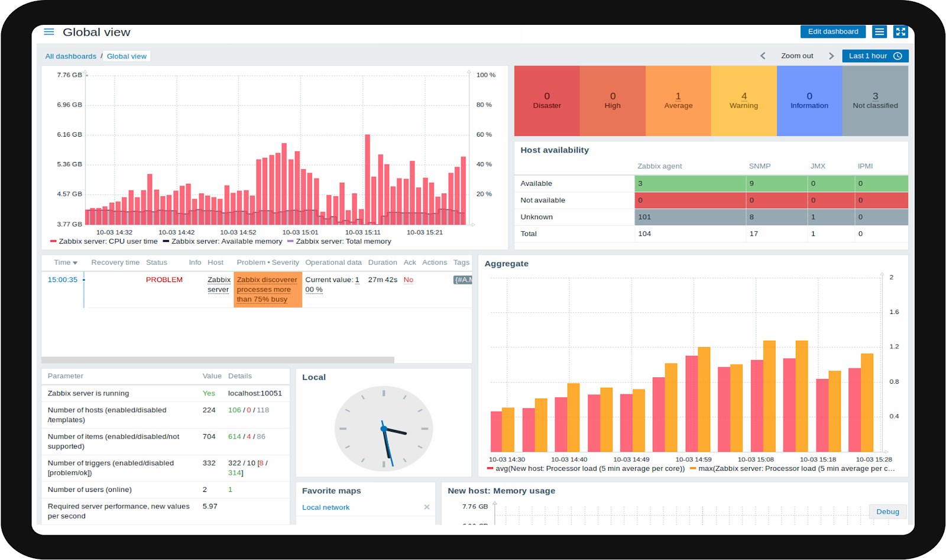Open Zabbix server host link
The width and height of the screenshot is (946, 560).
coord(219,285)
